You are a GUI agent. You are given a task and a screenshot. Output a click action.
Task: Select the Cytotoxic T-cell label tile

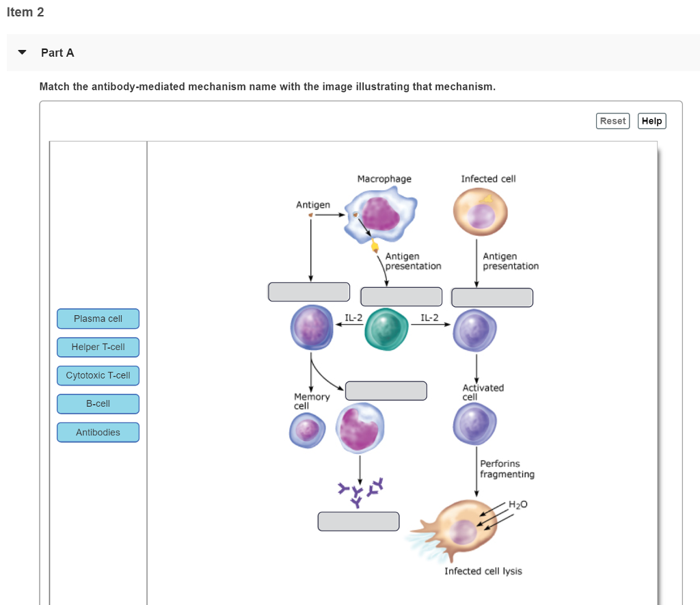pyautogui.click(x=98, y=375)
